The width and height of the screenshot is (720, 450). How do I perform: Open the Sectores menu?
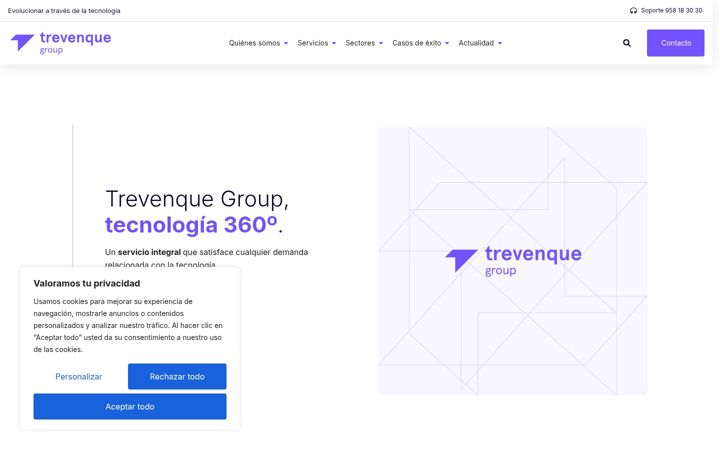(360, 43)
